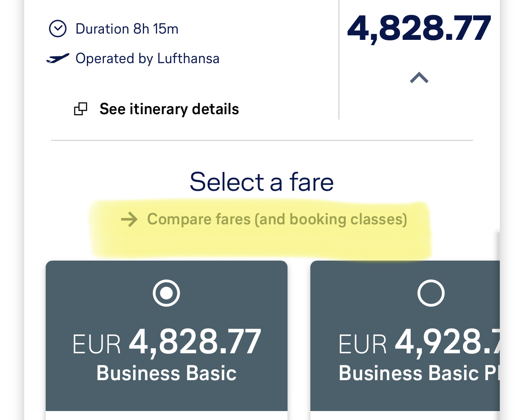
Task: Collapse the flight fares with the up chevron
Action: [x=419, y=78]
